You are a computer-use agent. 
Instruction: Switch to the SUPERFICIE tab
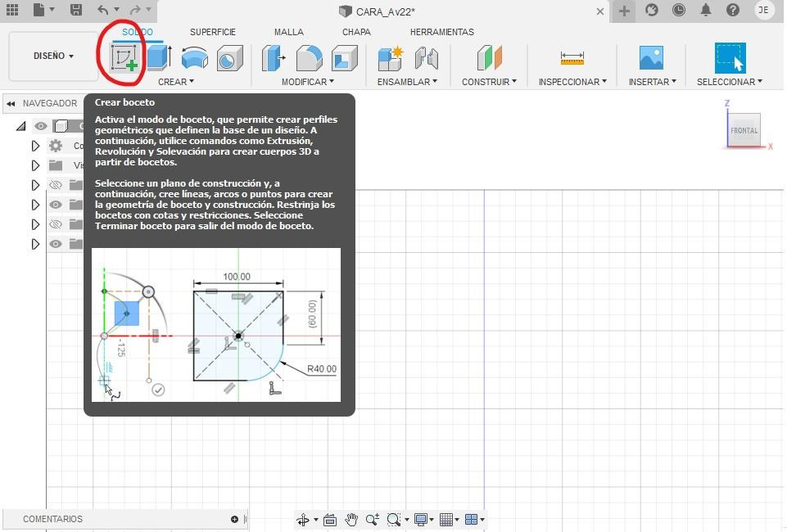coord(213,32)
